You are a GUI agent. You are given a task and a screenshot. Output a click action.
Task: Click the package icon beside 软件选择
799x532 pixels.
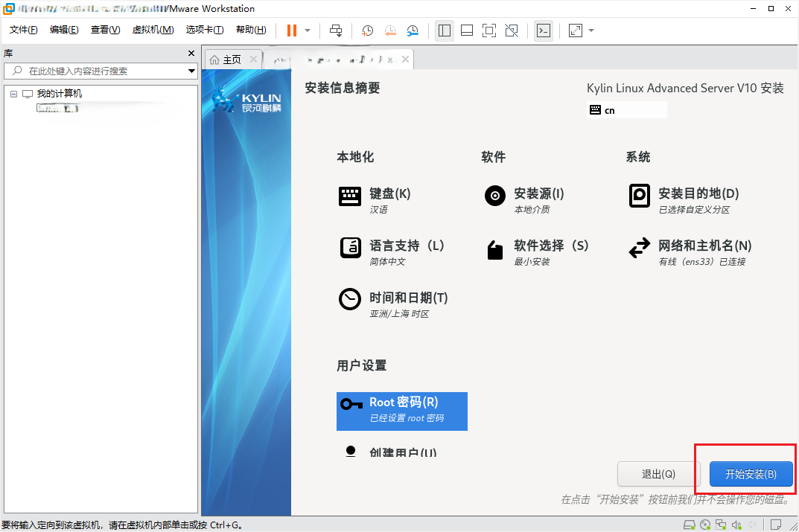tap(494, 249)
